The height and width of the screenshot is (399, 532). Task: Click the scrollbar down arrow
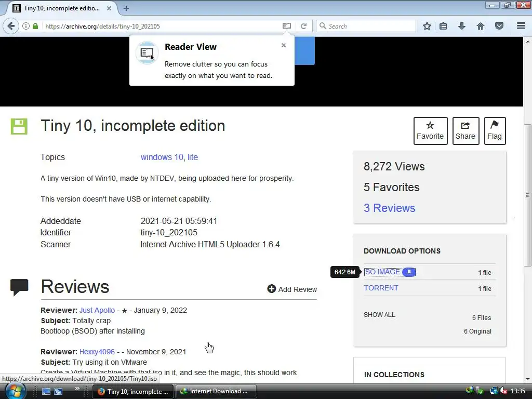pos(528,379)
